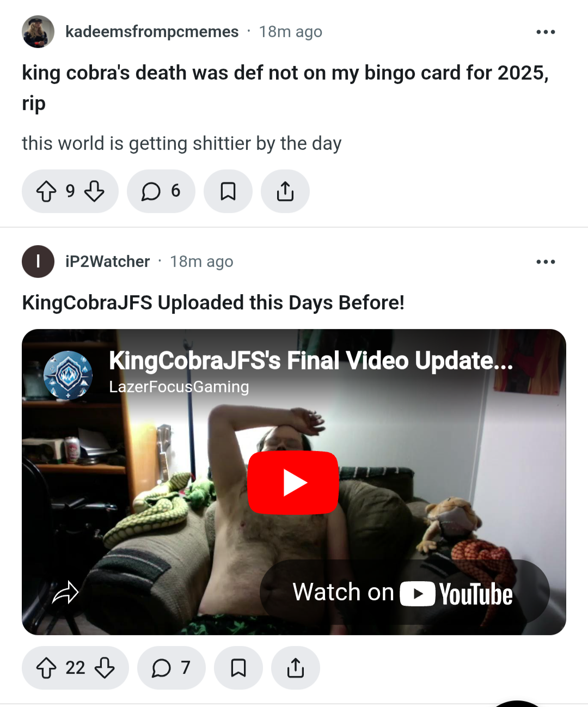This screenshot has width=588, height=707.
Task: Play the embedded YouTube video
Action: [x=293, y=483]
